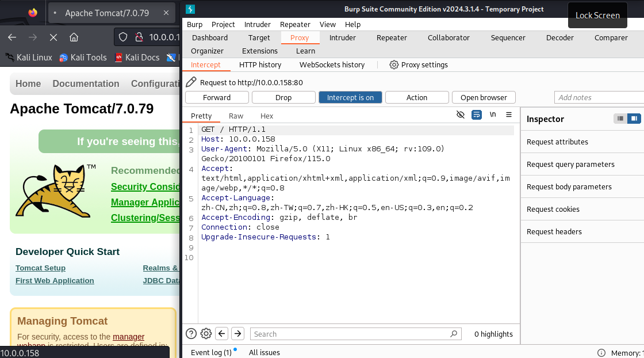Open Kali Docs bookmark in Firefox
644x358 pixels.
137,58
